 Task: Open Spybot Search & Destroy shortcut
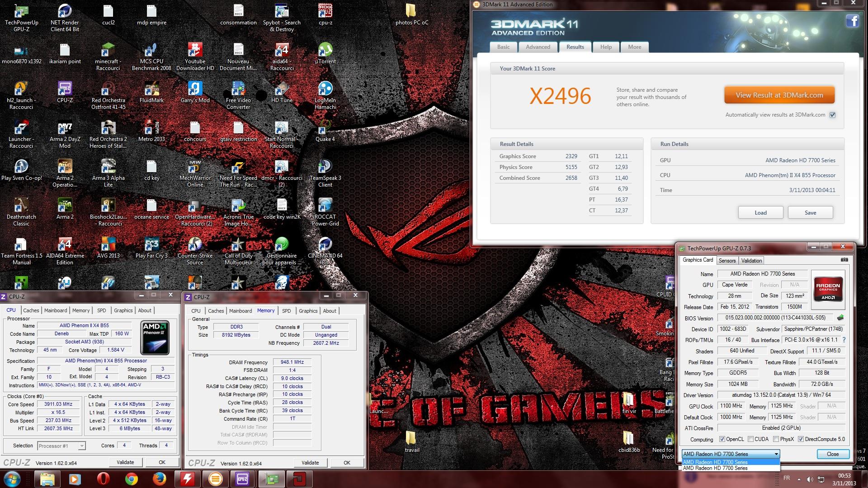(282, 18)
